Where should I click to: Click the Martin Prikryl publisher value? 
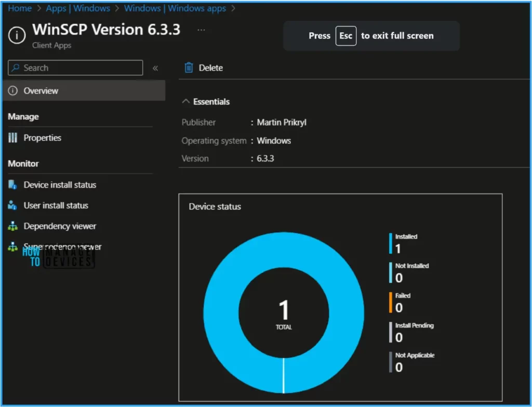coord(282,122)
